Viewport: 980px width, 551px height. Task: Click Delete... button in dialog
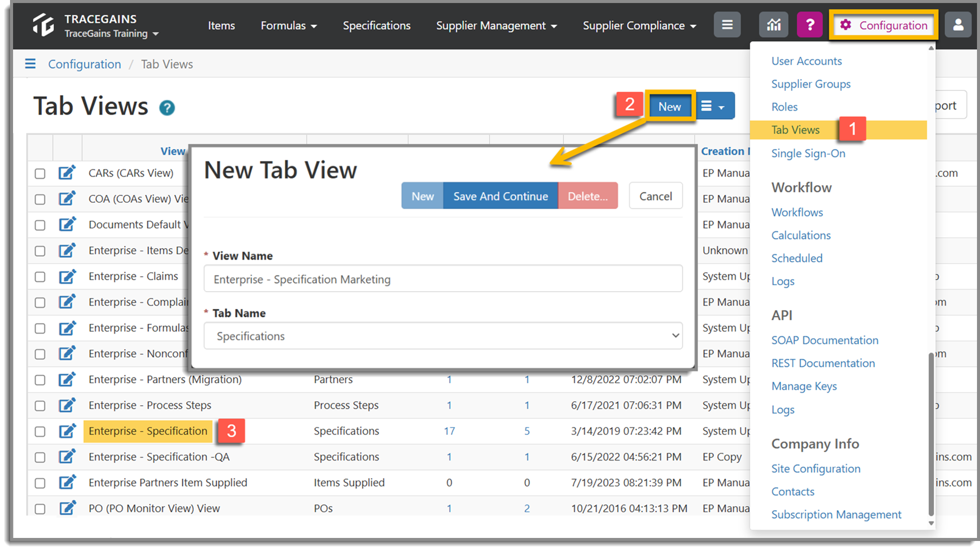click(588, 196)
